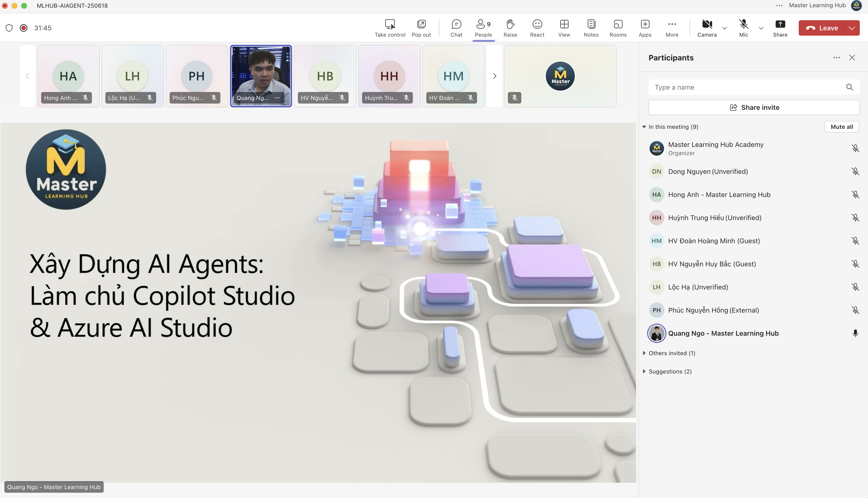The image size is (868, 498).
Task: Click the search magnifier in name field
Action: 849,87
